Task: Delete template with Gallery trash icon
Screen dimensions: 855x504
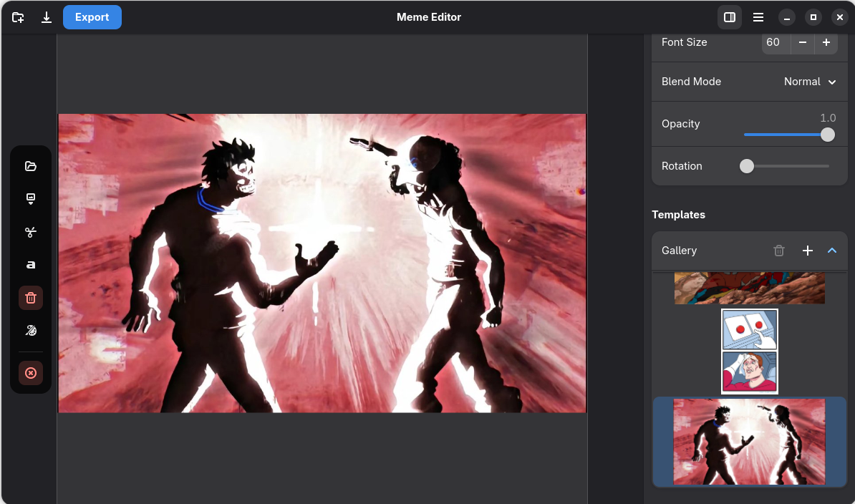Action: [x=778, y=251]
